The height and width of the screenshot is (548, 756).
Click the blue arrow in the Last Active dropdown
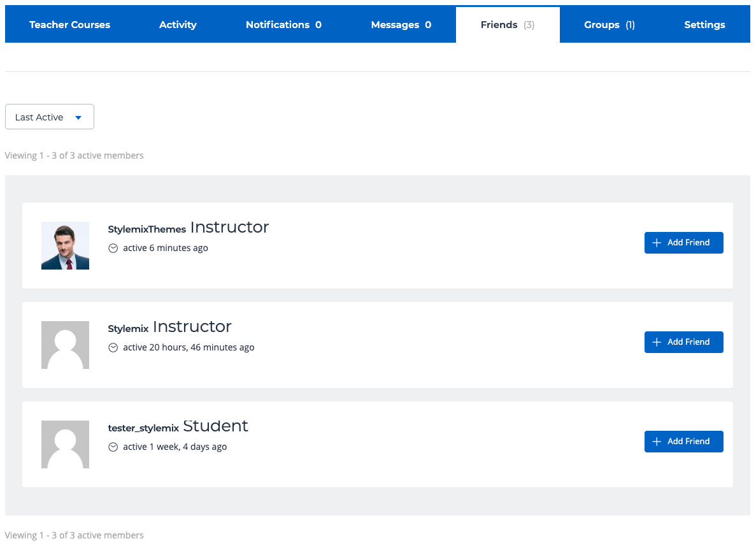pyautogui.click(x=78, y=118)
